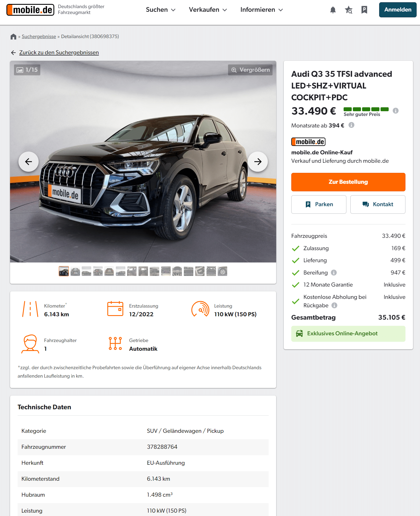Select the eighth gallery thumbnail
420x516 pixels.
pos(143,271)
